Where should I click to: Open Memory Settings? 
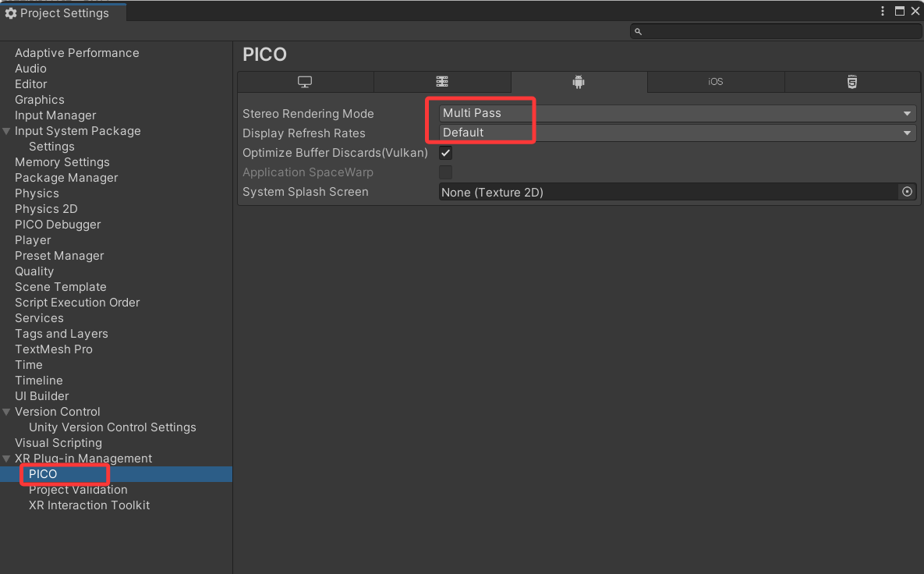point(62,162)
